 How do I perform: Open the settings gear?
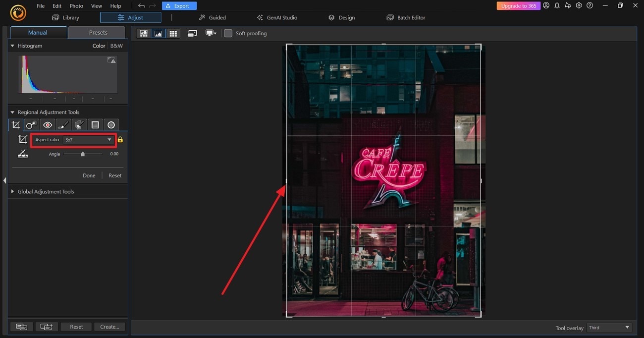579,5
